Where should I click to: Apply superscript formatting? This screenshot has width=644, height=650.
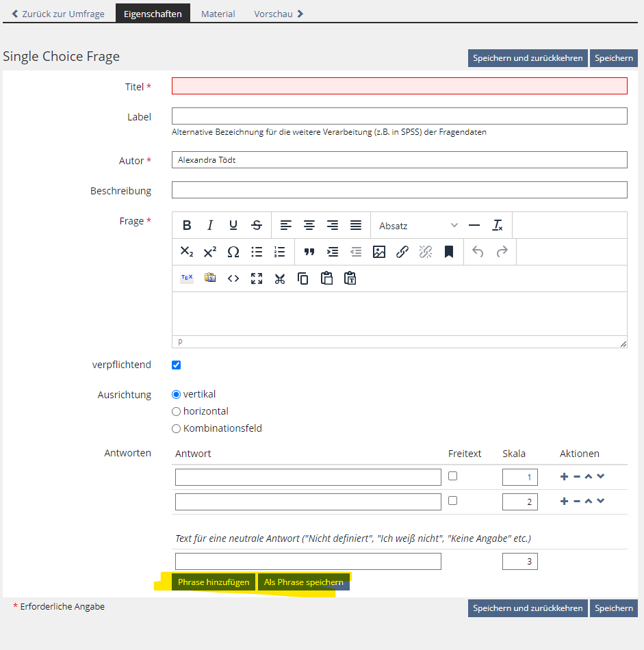(210, 252)
